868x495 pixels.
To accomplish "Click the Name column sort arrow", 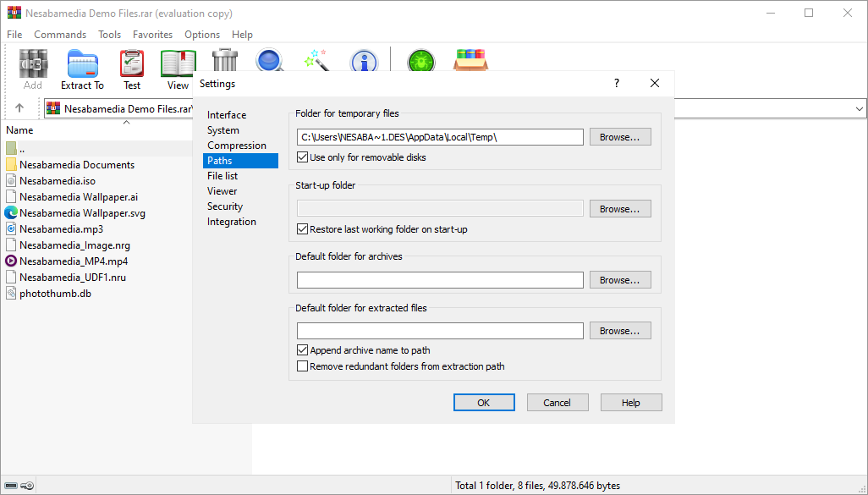I will tap(126, 123).
